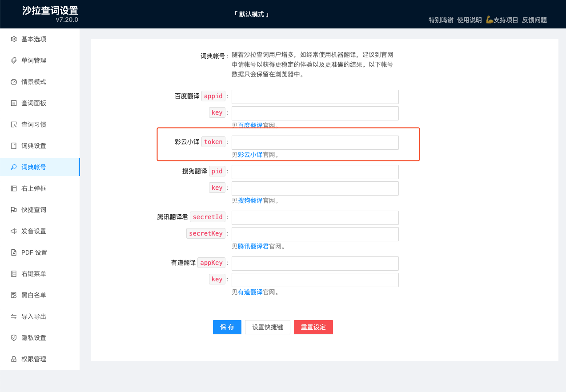
Task: Focus the 彩云小译 token input field
Action: point(315,143)
